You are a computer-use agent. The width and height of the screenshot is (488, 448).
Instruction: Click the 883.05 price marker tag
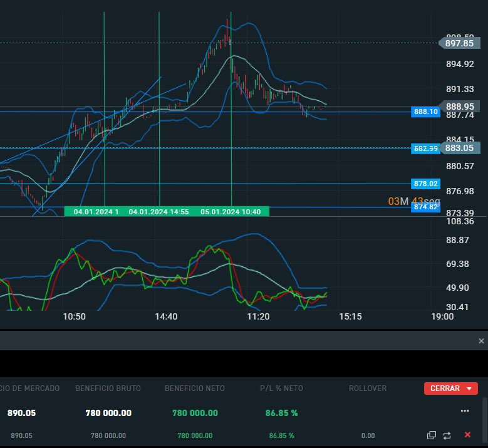(x=459, y=148)
